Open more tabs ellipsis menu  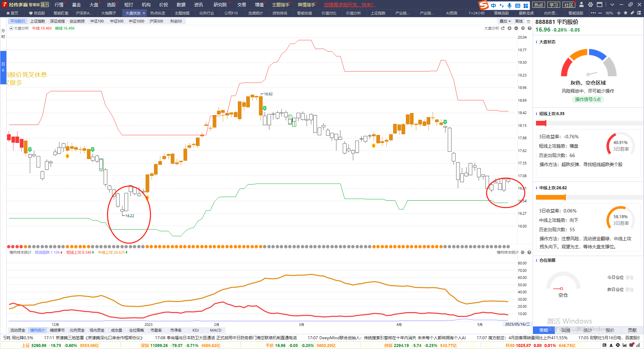(593, 13)
